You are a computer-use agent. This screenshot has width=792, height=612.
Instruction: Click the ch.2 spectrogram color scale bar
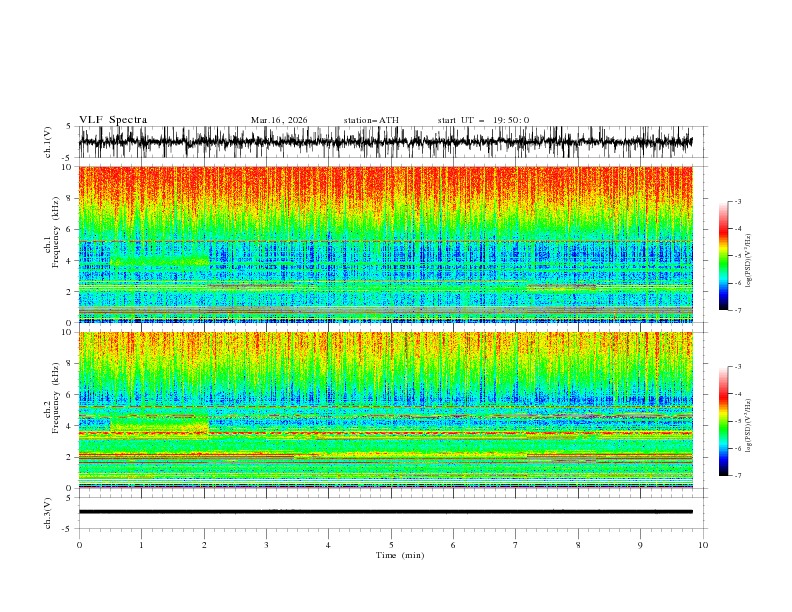coord(723,421)
